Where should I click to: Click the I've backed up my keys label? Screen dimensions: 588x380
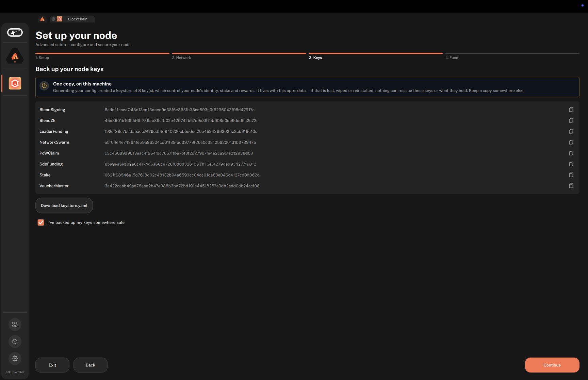pyautogui.click(x=86, y=222)
